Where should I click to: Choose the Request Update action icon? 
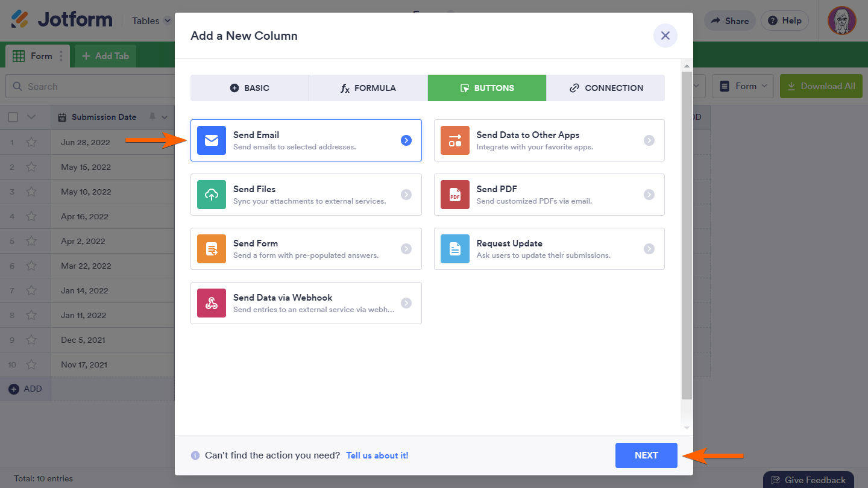[454, 248]
